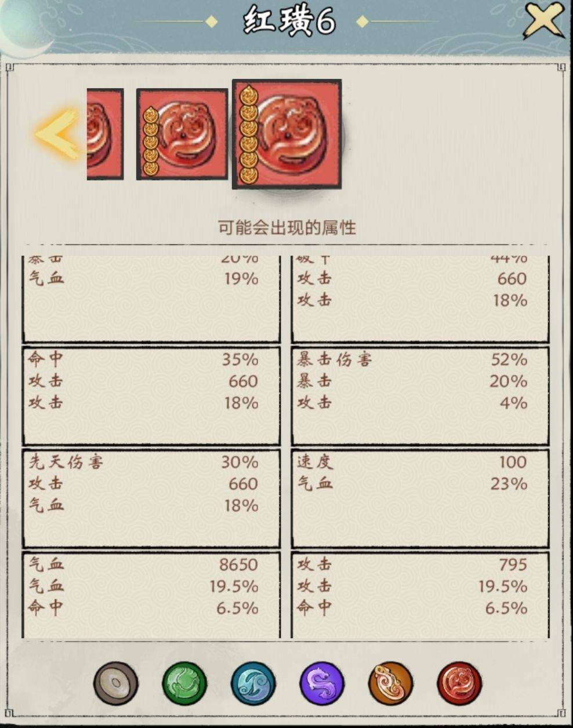The image size is (573, 728).
Task: Click the 暴击伤害 52% attribute card
Action: coord(420,396)
